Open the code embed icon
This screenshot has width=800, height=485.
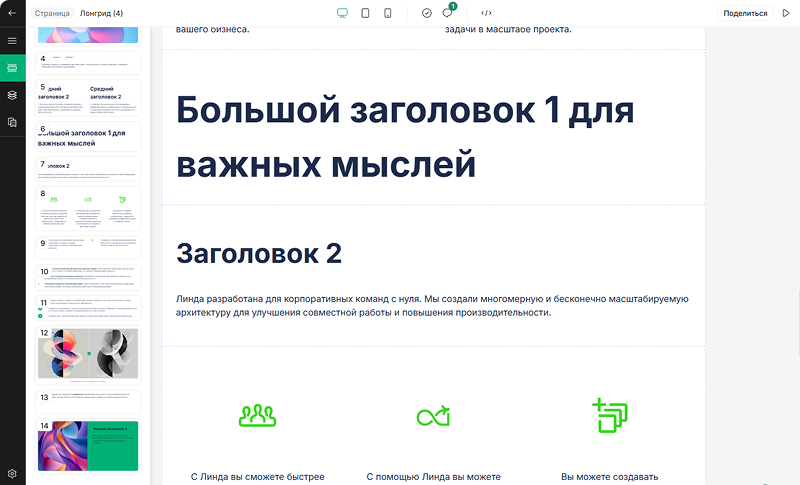point(486,13)
